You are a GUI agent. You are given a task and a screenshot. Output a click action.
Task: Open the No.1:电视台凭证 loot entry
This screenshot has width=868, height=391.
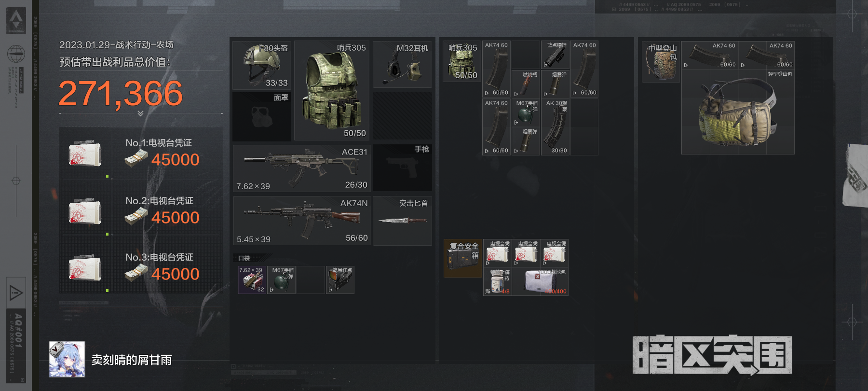click(141, 154)
